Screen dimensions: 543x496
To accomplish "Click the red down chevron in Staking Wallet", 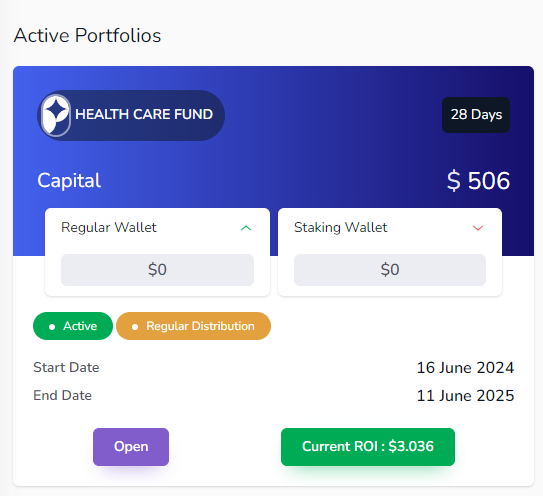I will coord(478,228).
